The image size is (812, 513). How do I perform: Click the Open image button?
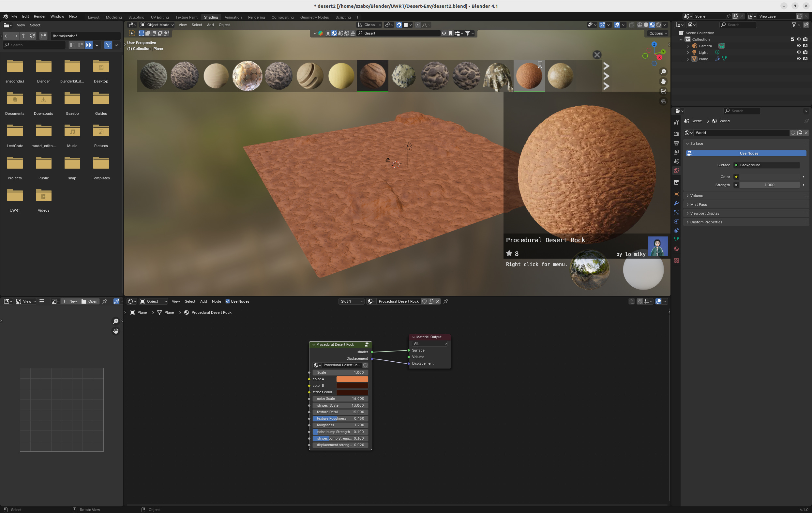click(x=90, y=302)
